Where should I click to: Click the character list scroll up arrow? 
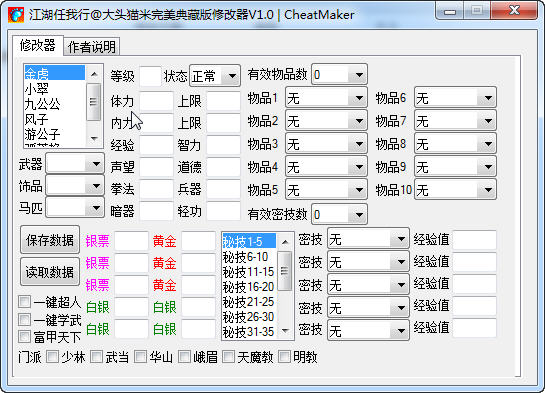(93, 74)
